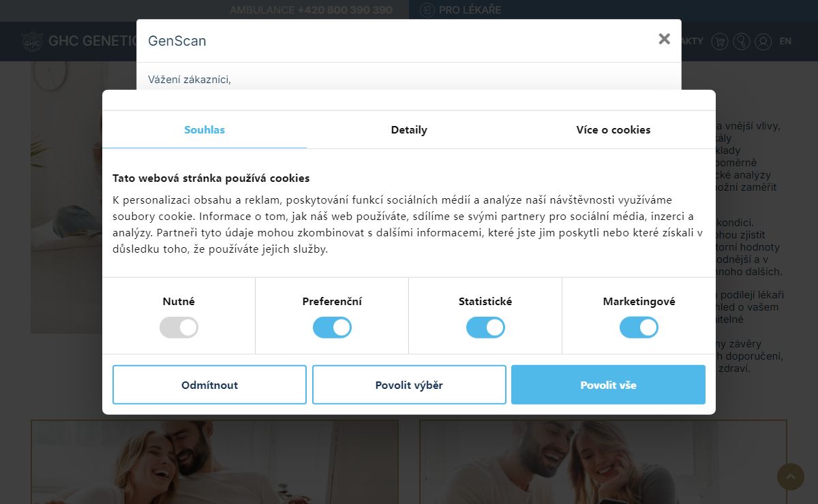Click the Odmítnout button
818x504 pixels.
209,385
